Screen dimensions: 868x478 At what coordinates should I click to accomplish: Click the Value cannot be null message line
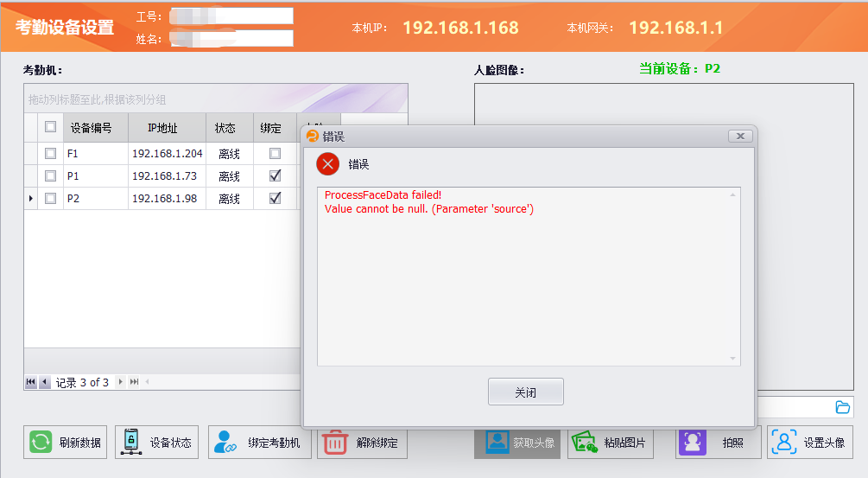[429, 209]
